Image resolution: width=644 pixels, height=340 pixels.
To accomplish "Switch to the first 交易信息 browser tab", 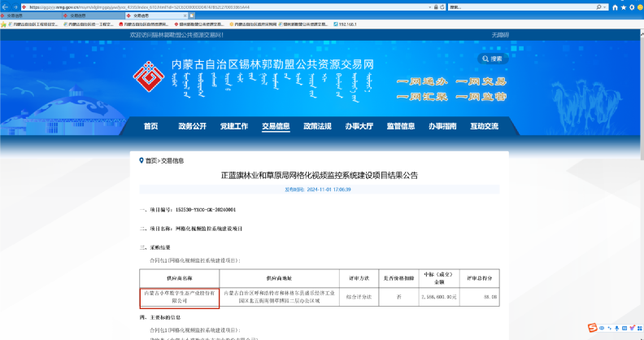I will click(x=31, y=15).
